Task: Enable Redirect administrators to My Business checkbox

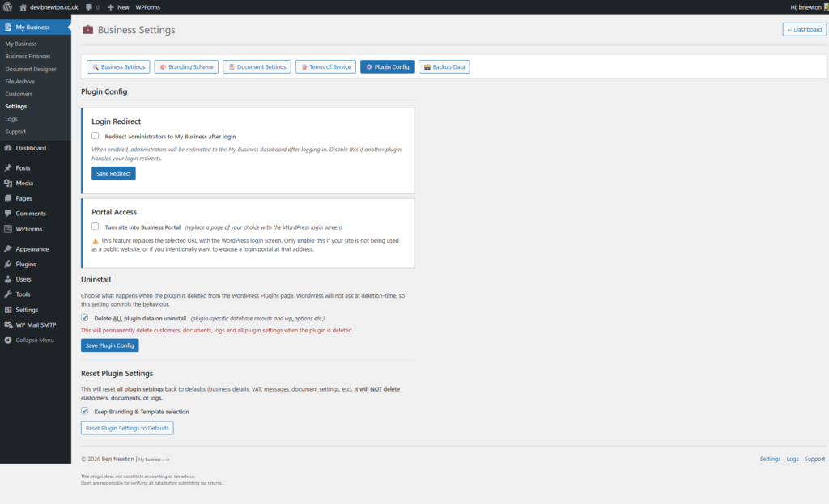Action: 96,136
